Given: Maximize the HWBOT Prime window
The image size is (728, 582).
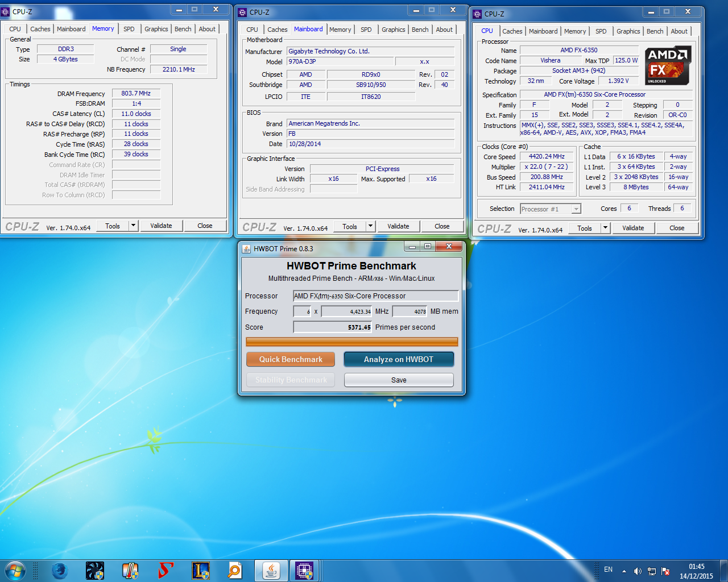Looking at the screenshot, I should pyautogui.click(x=427, y=246).
